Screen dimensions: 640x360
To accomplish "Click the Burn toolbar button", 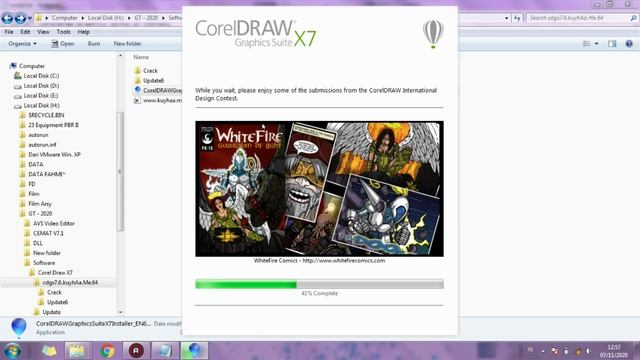I will [94, 44].
